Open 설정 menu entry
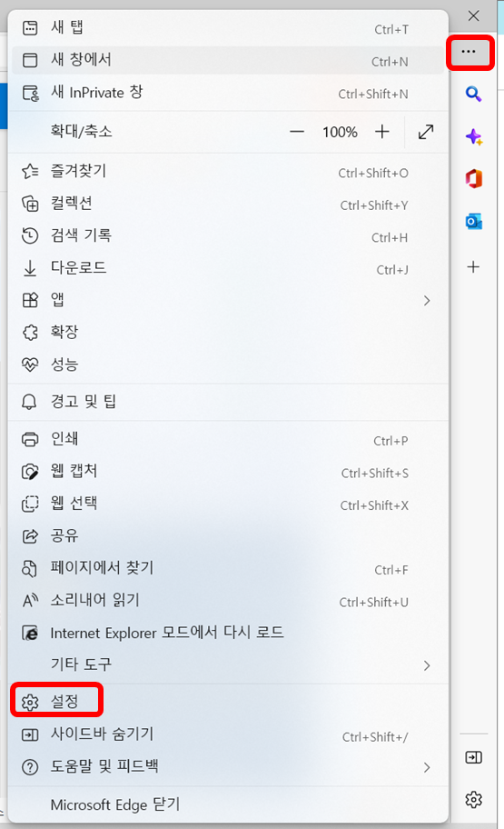Viewport: 504px width, 829px height. 228,702
